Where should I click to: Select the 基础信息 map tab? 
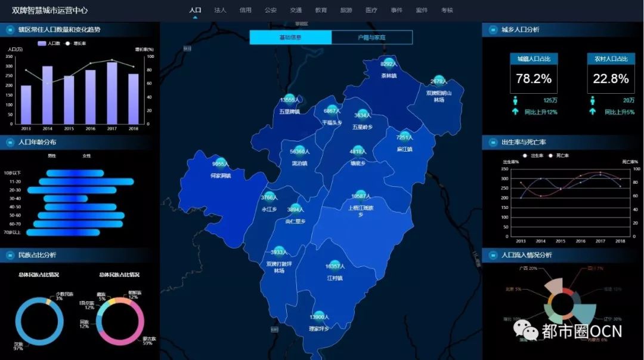(290, 37)
